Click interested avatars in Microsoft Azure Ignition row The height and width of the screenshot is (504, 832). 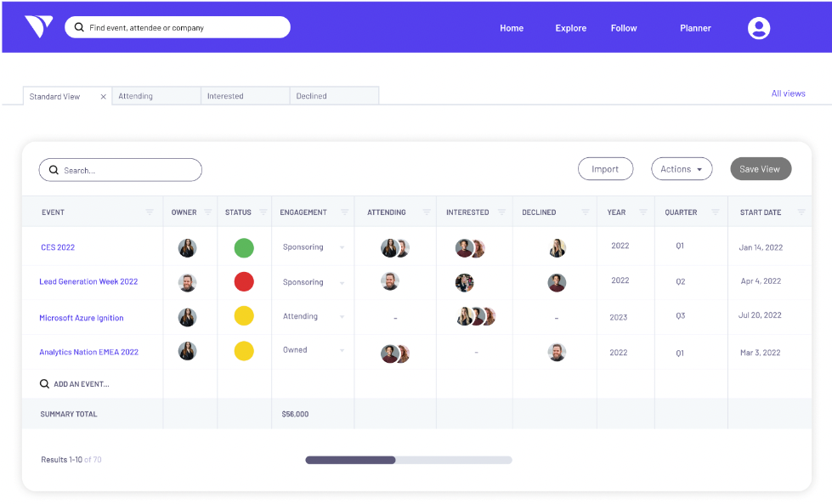click(x=476, y=316)
